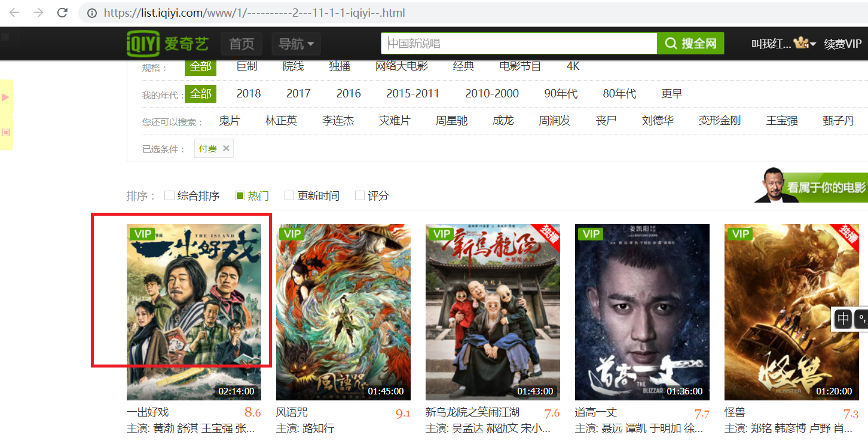Filter by 独播 format
The image size is (868, 447).
coord(340,66)
